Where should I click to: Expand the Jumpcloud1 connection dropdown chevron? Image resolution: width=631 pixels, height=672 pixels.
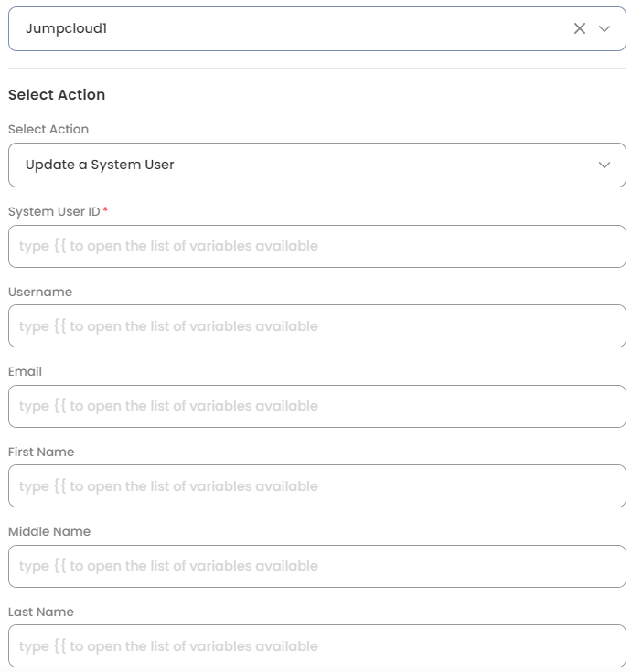point(604,28)
